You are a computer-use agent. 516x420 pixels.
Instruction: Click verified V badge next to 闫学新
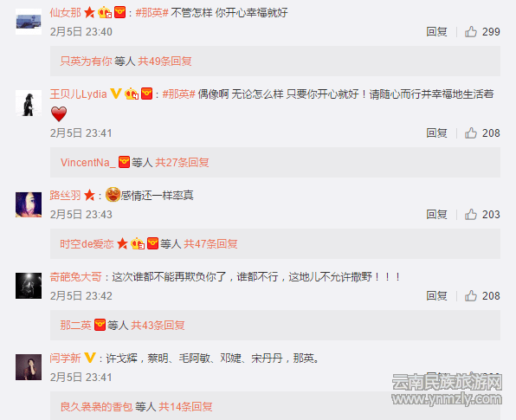(x=89, y=358)
